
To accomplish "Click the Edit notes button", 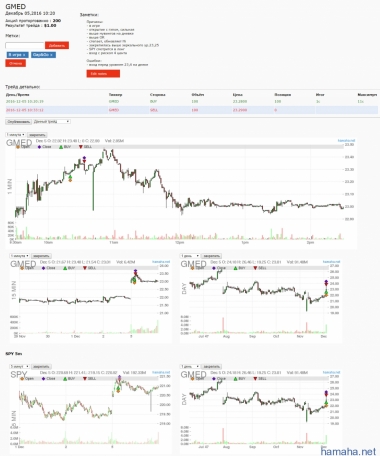I will pos(103,74).
